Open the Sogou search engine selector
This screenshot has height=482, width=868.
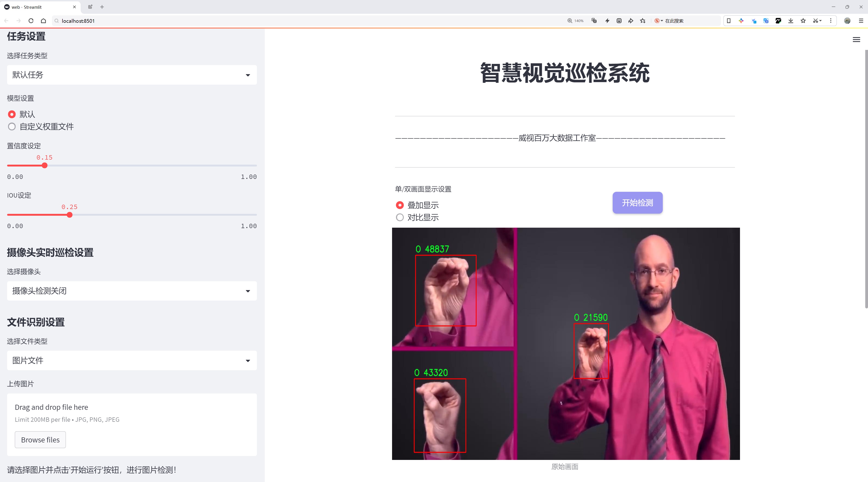pyautogui.click(x=658, y=21)
